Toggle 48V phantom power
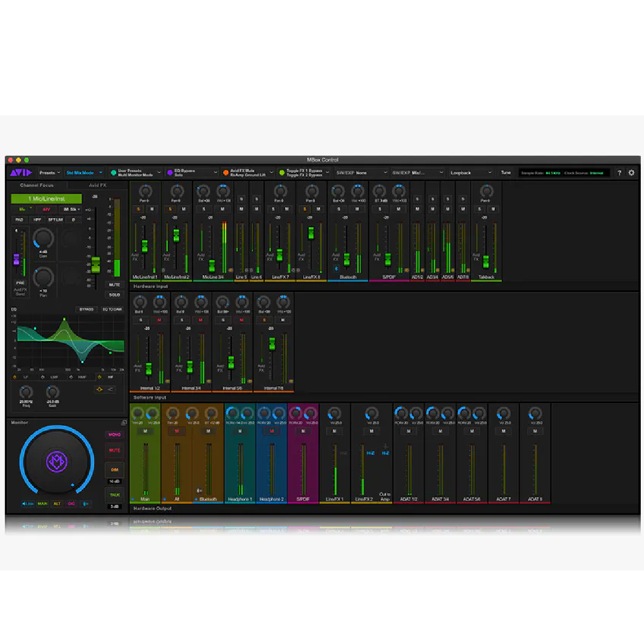Viewport: 644px width, 644px height. [x=47, y=209]
